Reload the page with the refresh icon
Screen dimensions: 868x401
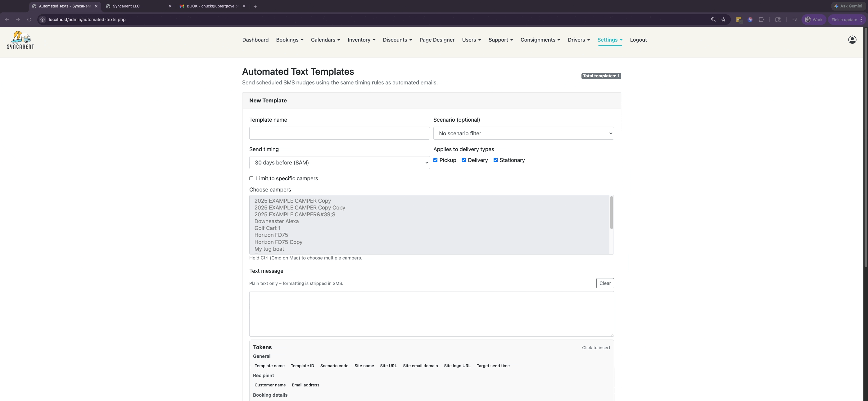pyautogui.click(x=29, y=20)
